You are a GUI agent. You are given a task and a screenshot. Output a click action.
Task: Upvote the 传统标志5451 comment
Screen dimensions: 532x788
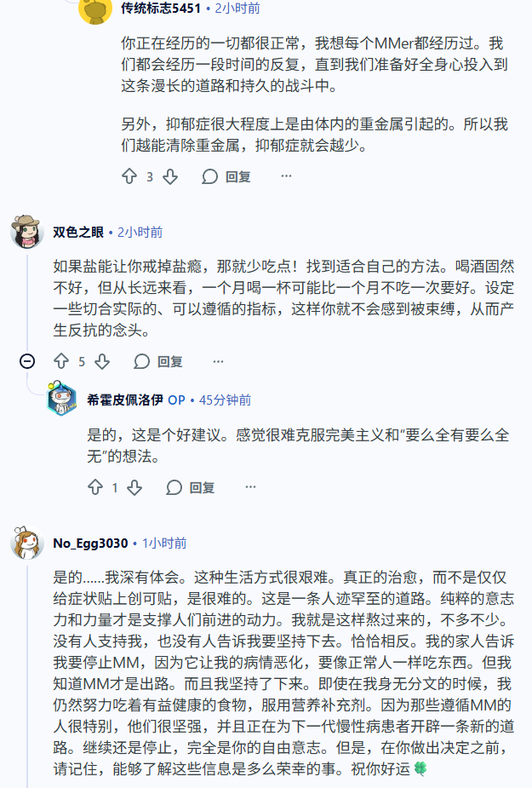tap(129, 176)
